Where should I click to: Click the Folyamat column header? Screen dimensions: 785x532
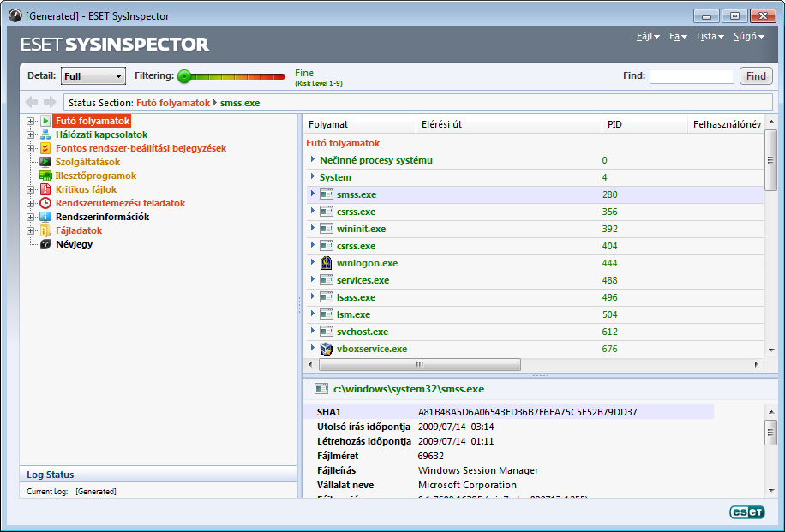pyautogui.click(x=359, y=124)
